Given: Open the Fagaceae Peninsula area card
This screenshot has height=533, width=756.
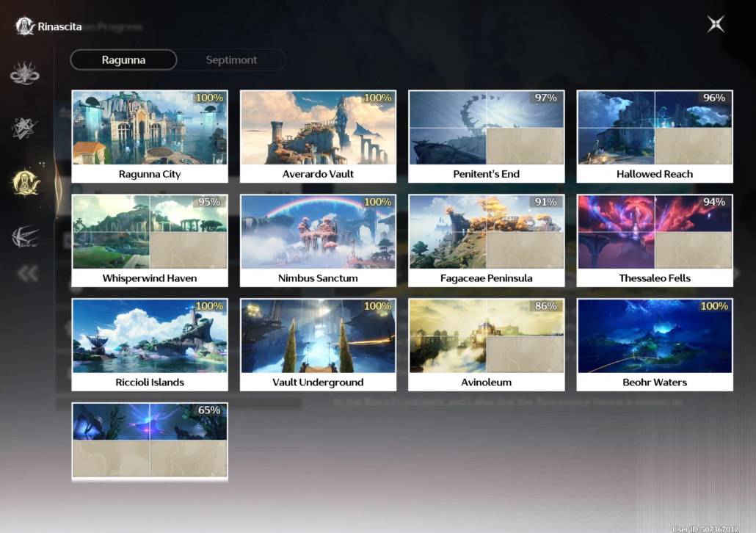Looking at the screenshot, I should 487,241.
